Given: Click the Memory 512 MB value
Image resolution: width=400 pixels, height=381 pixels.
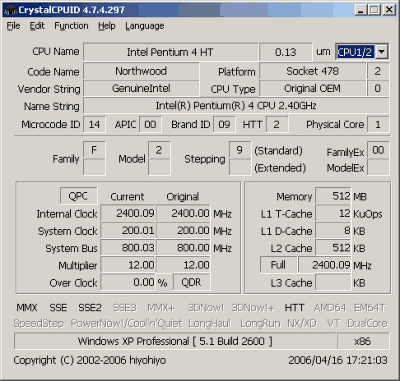Looking at the screenshot, I should [333, 196].
